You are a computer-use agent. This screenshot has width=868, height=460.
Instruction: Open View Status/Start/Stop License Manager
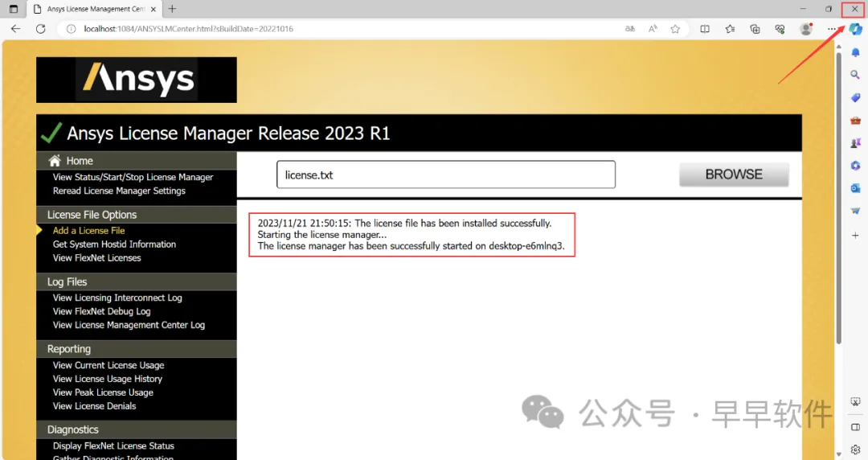133,178
